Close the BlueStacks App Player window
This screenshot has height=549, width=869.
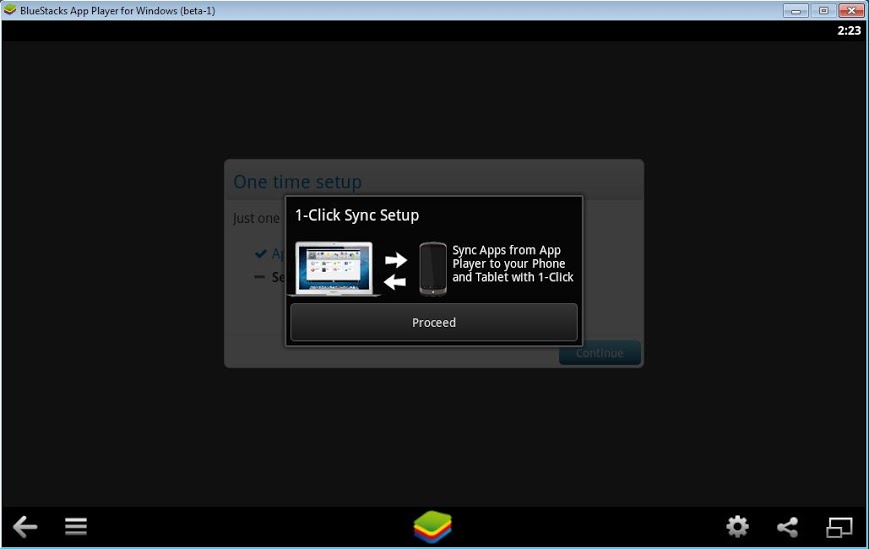tap(851, 11)
